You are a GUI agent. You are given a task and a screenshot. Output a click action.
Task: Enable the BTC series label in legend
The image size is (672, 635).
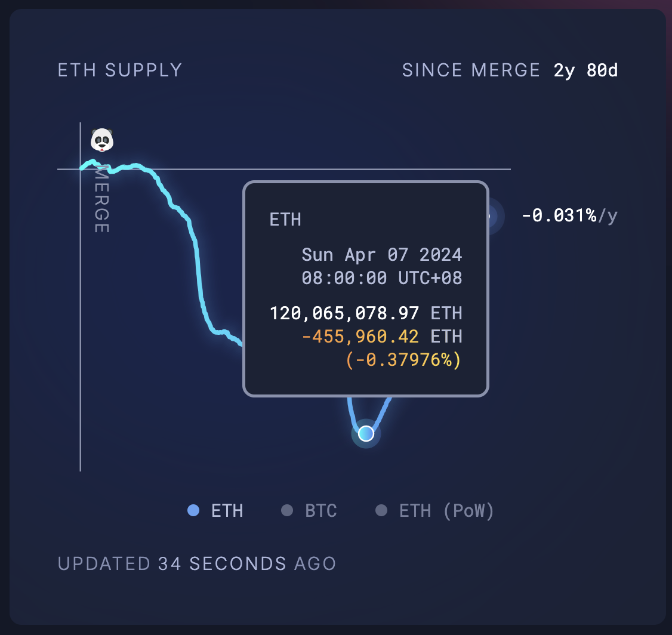tap(321, 511)
